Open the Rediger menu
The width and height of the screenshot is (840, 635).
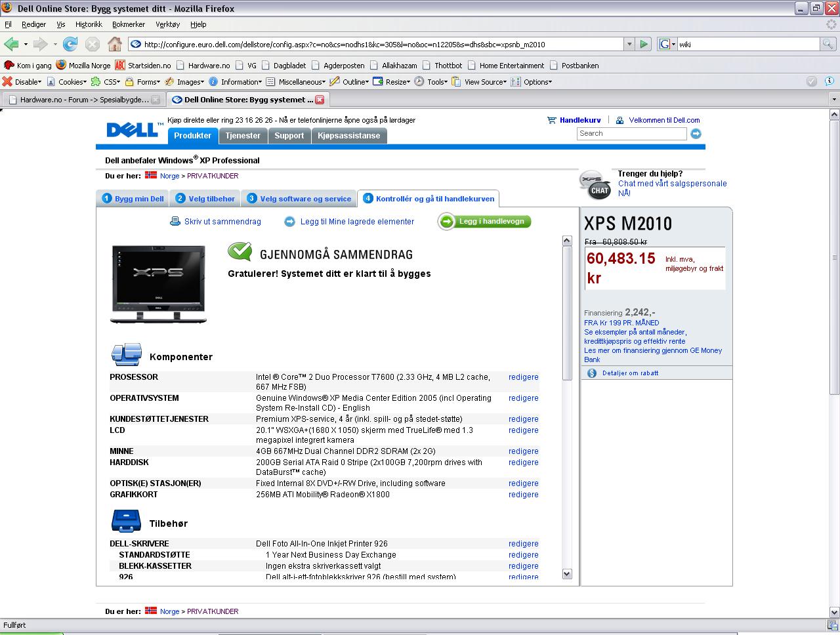coord(33,24)
